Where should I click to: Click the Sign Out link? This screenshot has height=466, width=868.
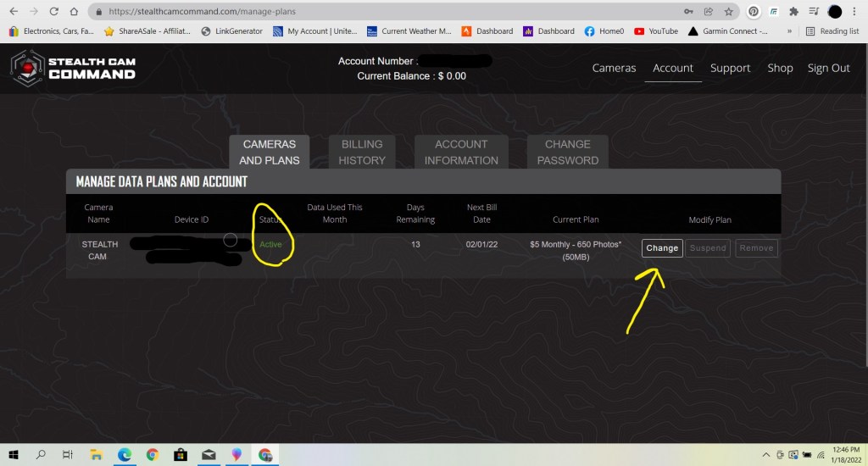[x=828, y=68]
